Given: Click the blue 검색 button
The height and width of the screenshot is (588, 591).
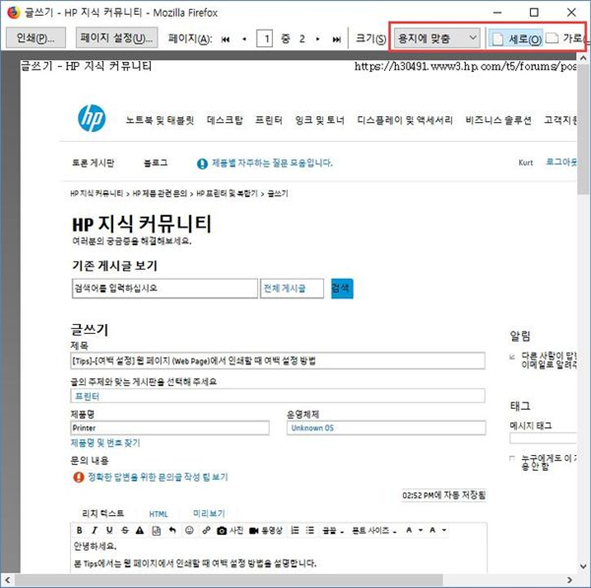Looking at the screenshot, I should pyautogui.click(x=342, y=288).
